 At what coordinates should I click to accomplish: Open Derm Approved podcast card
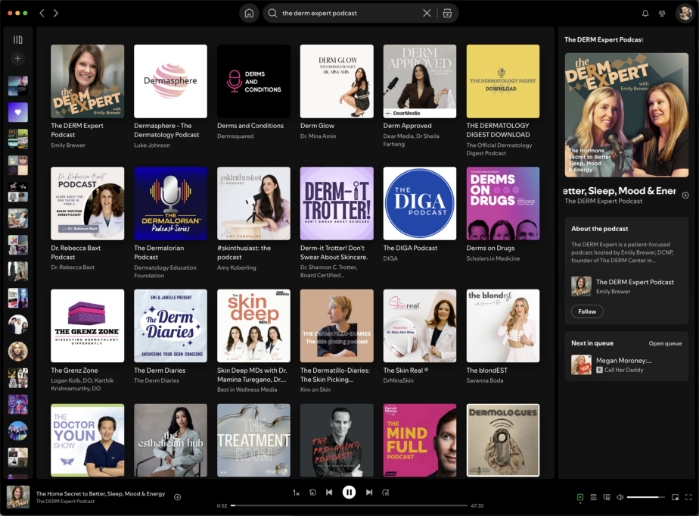click(419, 96)
